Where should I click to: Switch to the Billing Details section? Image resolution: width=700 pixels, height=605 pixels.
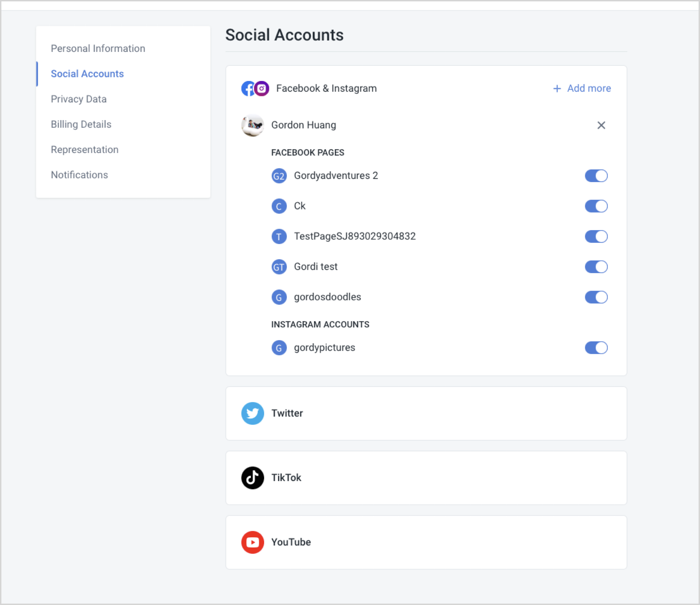pos(81,124)
